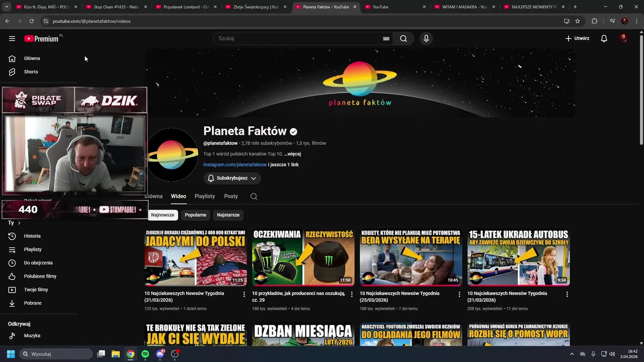
Task: Open title '10 Najciekawszych Newsów Tygodnia (25/03/2026)'
Action: (399, 297)
